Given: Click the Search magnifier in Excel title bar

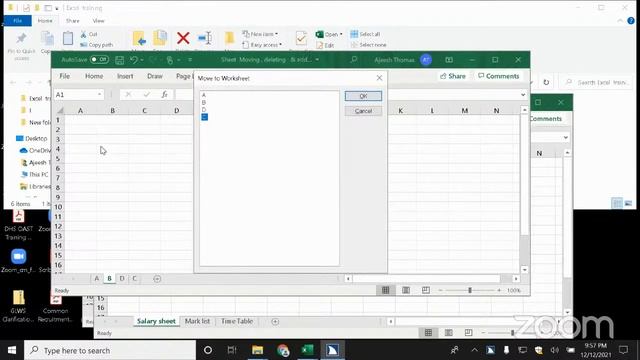Looking at the screenshot, I should tap(354, 60).
